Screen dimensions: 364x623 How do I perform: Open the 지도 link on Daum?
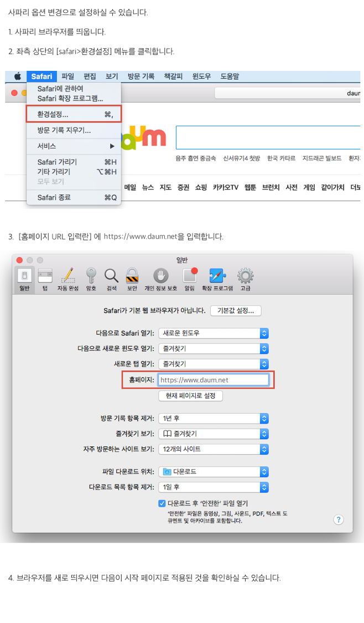click(165, 188)
